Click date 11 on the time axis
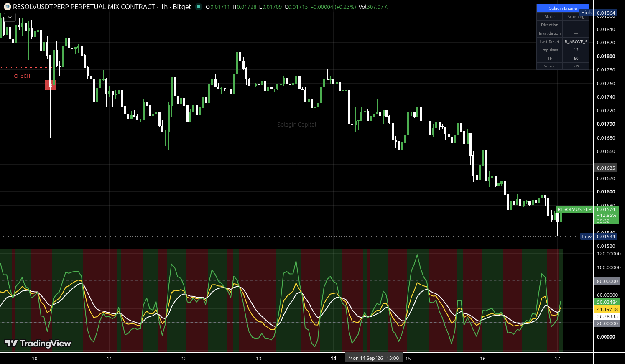The width and height of the screenshot is (625, 364). coord(109,359)
